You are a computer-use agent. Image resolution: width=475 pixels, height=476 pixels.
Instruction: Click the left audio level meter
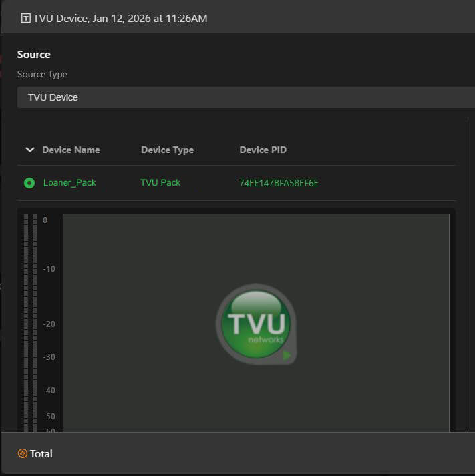(x=26, y=322)
